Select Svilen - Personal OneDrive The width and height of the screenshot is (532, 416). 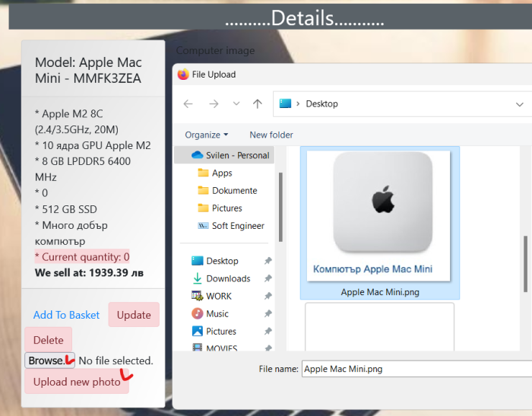click(x=225, y=155)
